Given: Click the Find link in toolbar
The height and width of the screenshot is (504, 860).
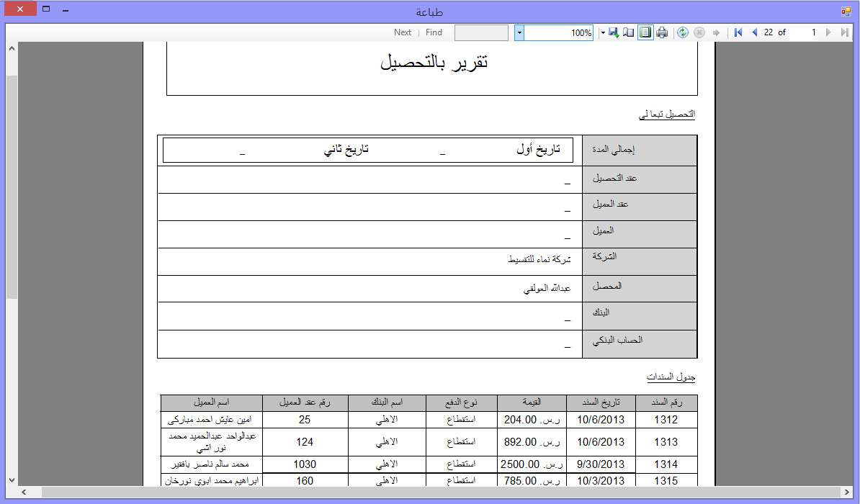Looking at the screenshot, I should pos(434,32).
